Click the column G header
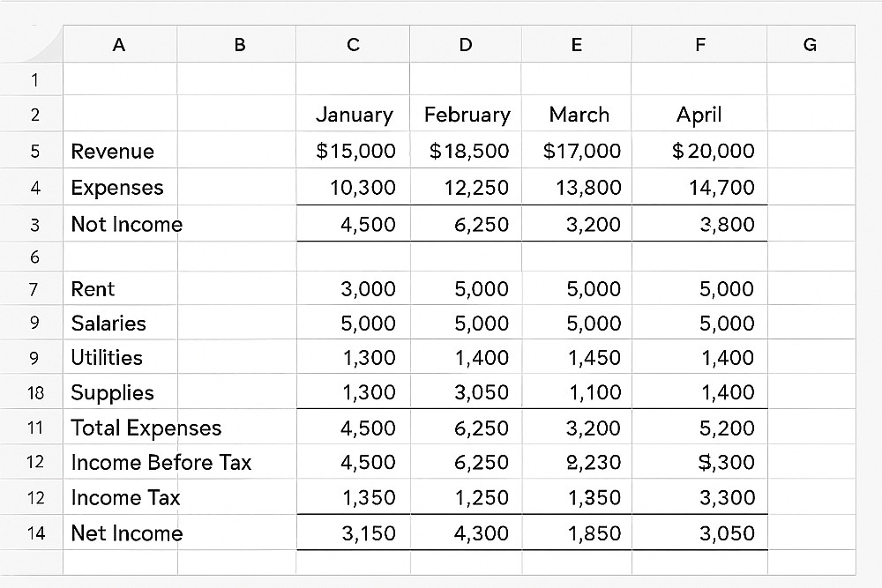882x588 pixels. point(811,45)
